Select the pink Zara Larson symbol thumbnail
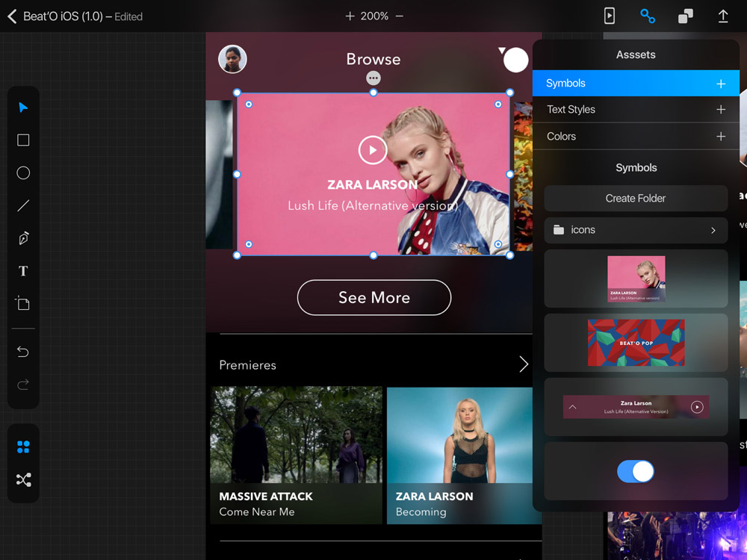 tap(636, 279)
